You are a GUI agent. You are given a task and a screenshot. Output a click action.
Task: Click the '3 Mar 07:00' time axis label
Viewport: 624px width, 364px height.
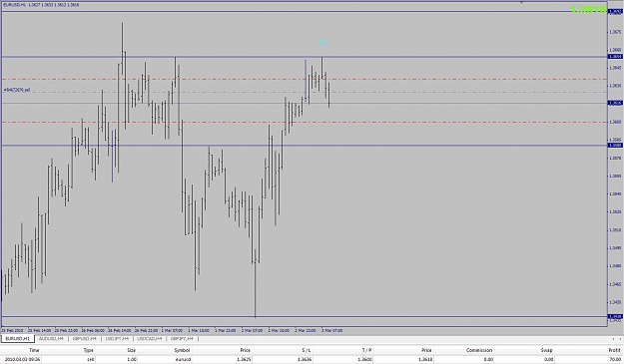pyautogui.click(x=332, y=330)
